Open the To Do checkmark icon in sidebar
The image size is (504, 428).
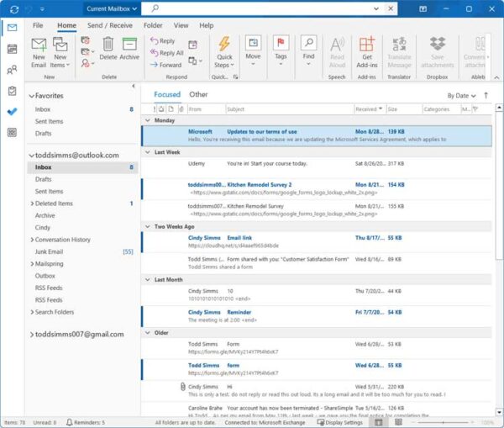coord(12,111)
